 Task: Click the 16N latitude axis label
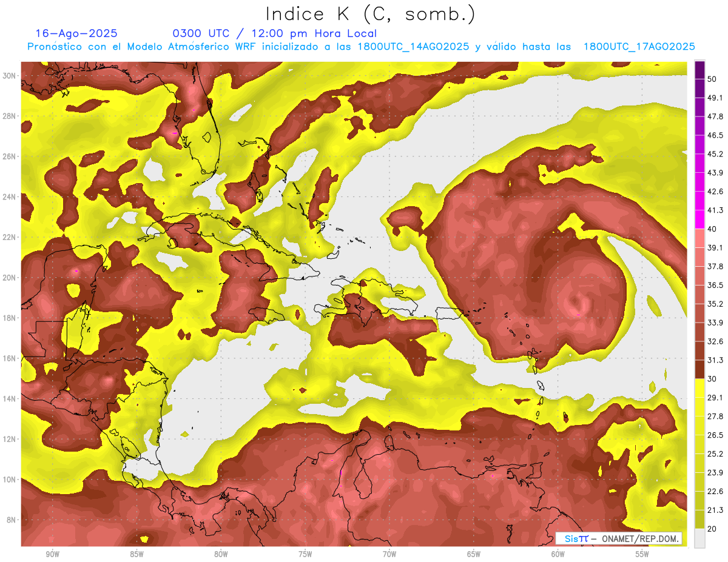click(9, 358)
